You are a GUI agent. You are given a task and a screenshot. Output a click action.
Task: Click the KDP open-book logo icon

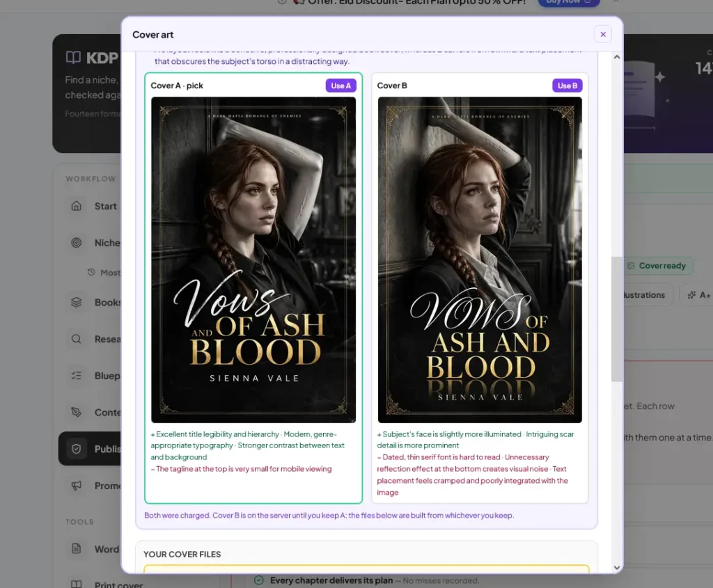[73, 57]
